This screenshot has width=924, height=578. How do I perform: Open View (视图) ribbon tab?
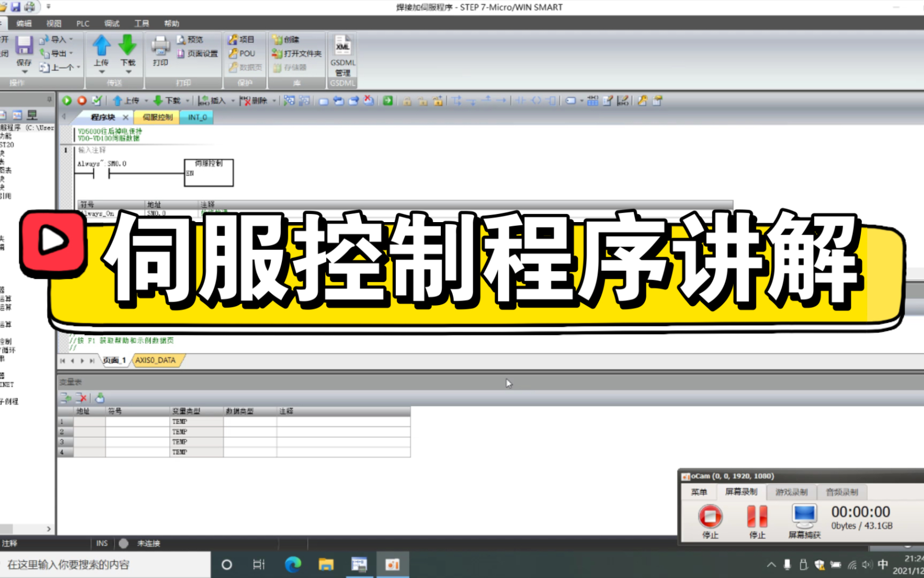click(54, 24)
